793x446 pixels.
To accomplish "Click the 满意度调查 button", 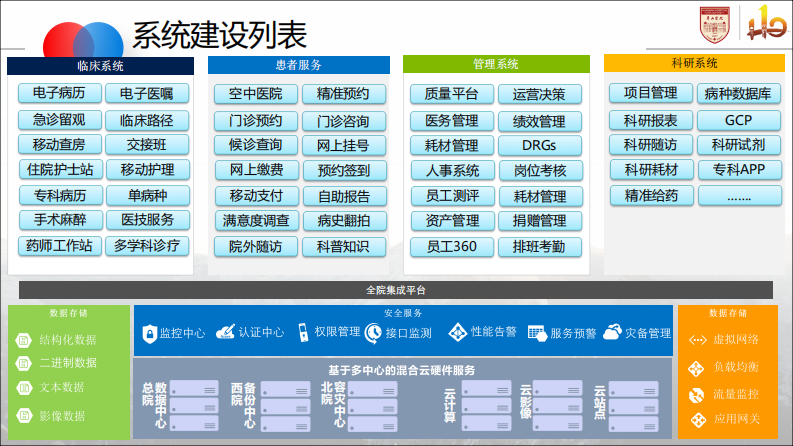I will pyautogui.click(x=256, y=220).
